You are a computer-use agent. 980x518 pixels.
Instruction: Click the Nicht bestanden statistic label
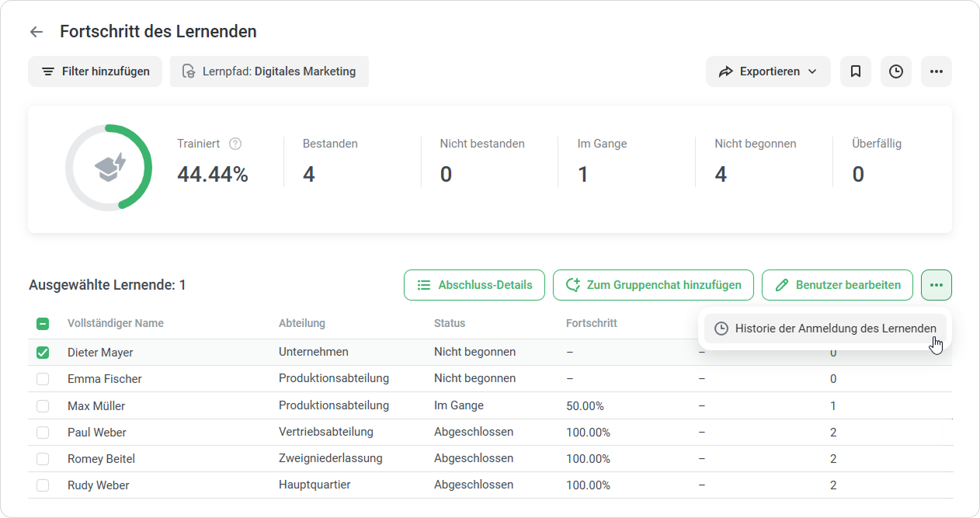tap(482, 144)
